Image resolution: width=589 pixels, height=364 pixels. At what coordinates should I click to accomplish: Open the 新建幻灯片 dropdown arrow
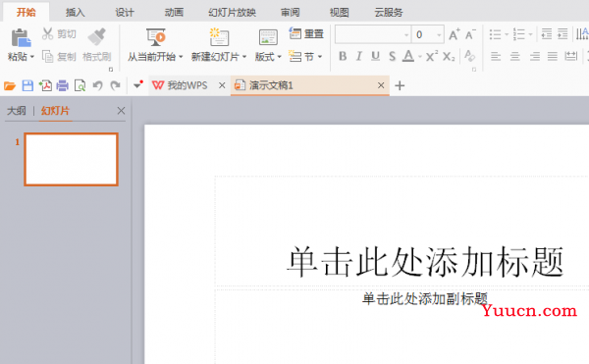pos(244,57)
